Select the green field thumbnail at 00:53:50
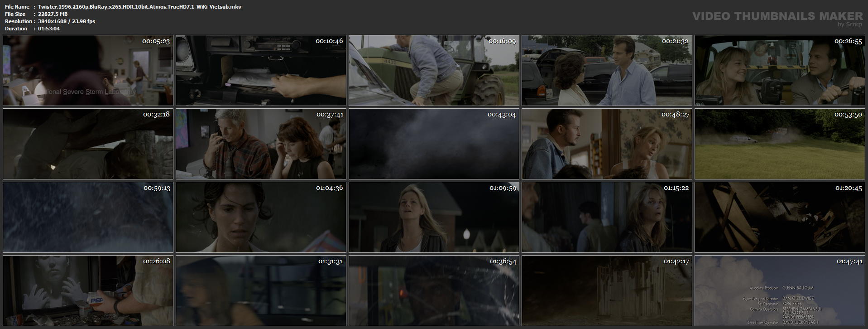This screenshot has height=329, width=868. click(780, 144)
